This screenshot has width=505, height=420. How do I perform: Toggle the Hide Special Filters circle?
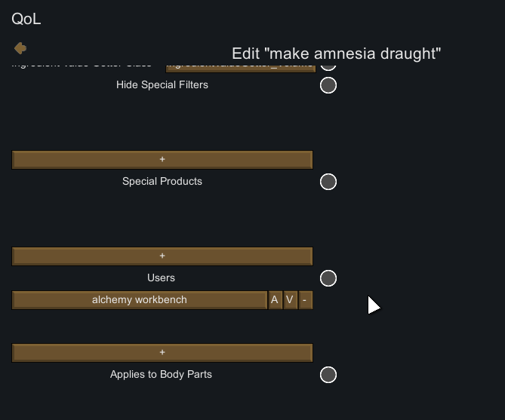[328, 85]
